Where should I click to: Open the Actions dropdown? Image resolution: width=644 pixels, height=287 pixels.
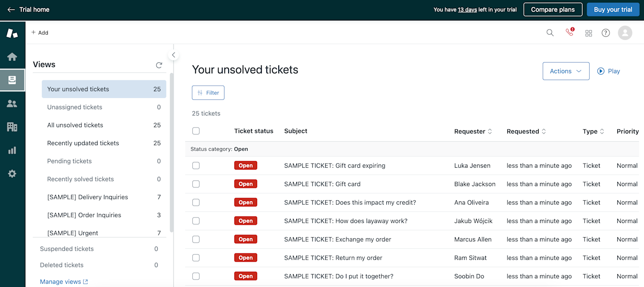click(566, 71)
